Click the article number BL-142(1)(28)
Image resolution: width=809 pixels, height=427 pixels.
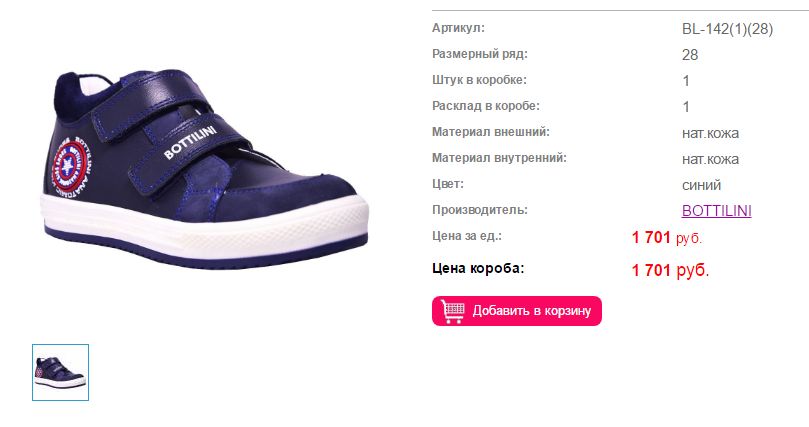click(727, 29)
